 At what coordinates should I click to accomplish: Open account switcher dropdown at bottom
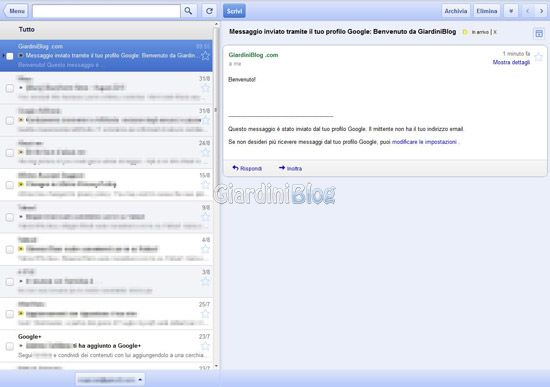(x=110, y=380)
